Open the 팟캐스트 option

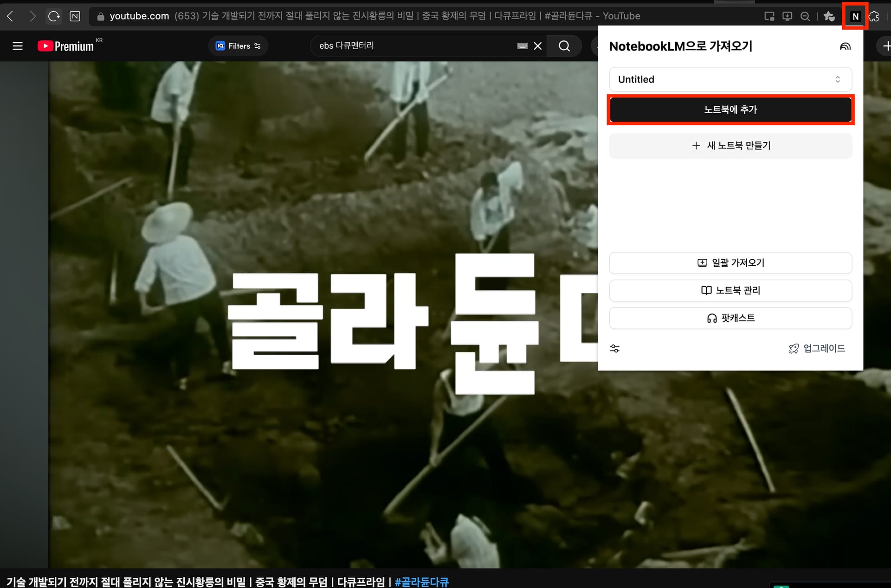730,318
